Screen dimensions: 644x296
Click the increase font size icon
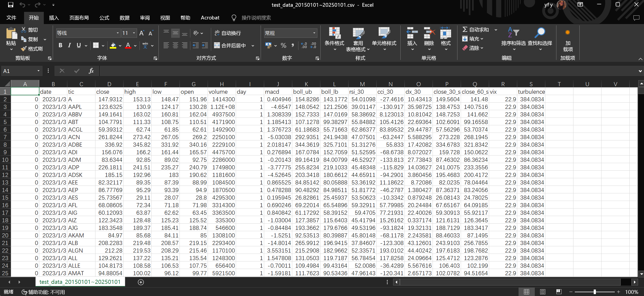pos(142,33)
